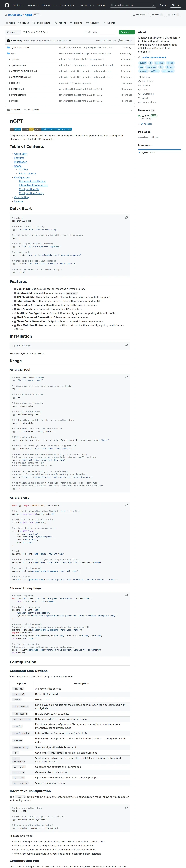Image resolution: width=186 pixels, height=868 pixels.
Task: Expand the Open Source header menu
Action: pos(68,5)
